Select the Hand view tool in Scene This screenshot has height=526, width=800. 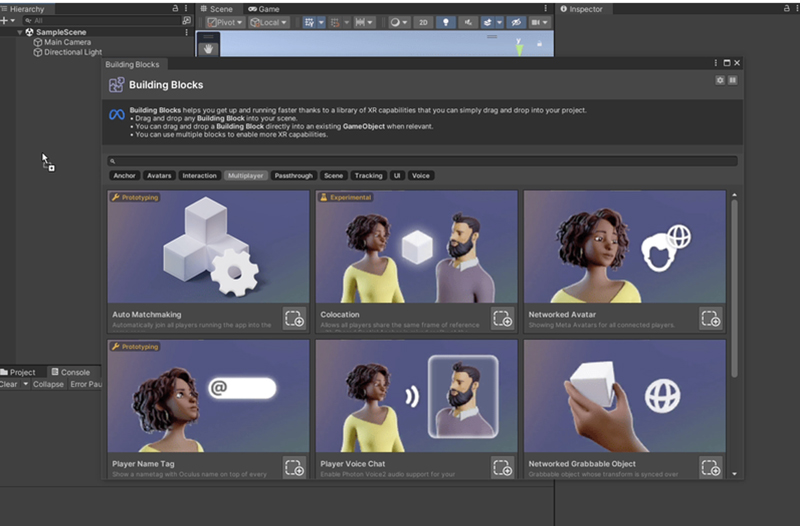click(208, 49)
